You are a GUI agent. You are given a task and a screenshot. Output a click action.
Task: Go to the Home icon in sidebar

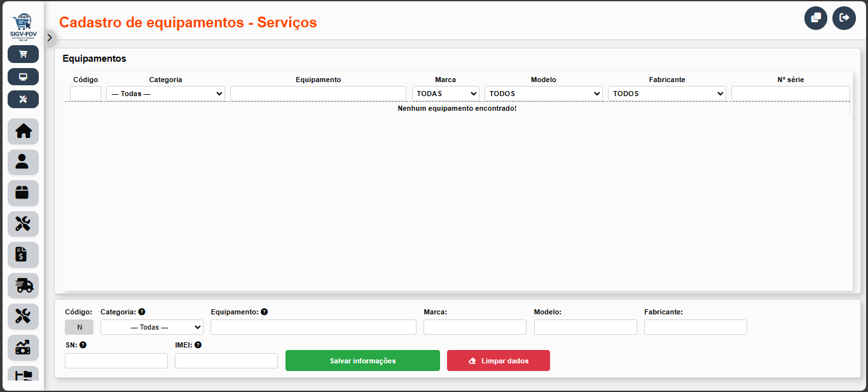[23, 131]
